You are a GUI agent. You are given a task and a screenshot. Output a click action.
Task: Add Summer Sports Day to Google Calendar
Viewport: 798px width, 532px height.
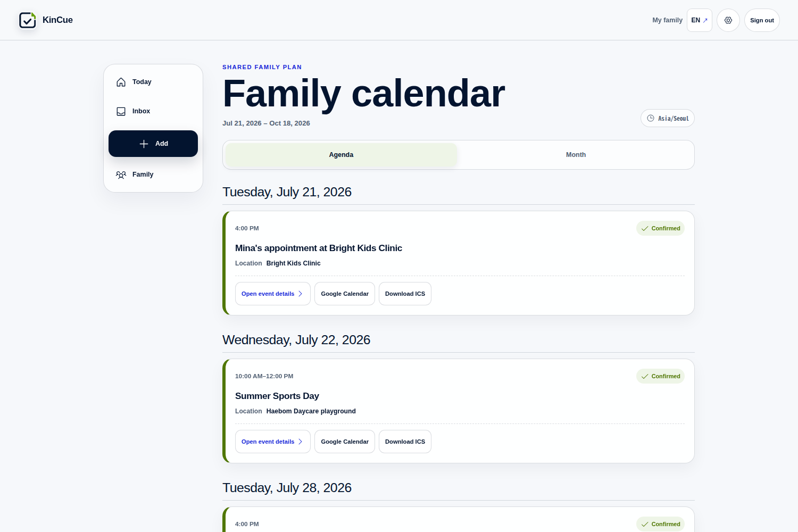[x=345, y=442]
